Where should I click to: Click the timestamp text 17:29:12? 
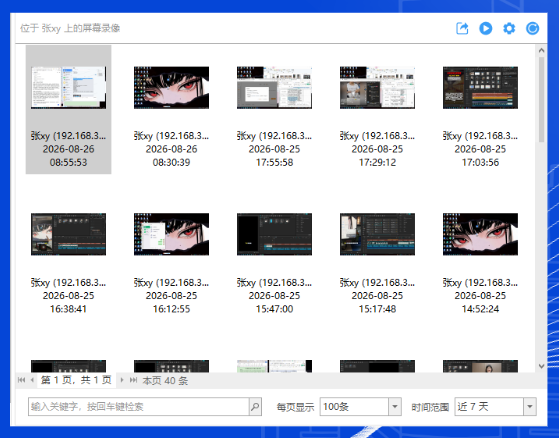378,163
